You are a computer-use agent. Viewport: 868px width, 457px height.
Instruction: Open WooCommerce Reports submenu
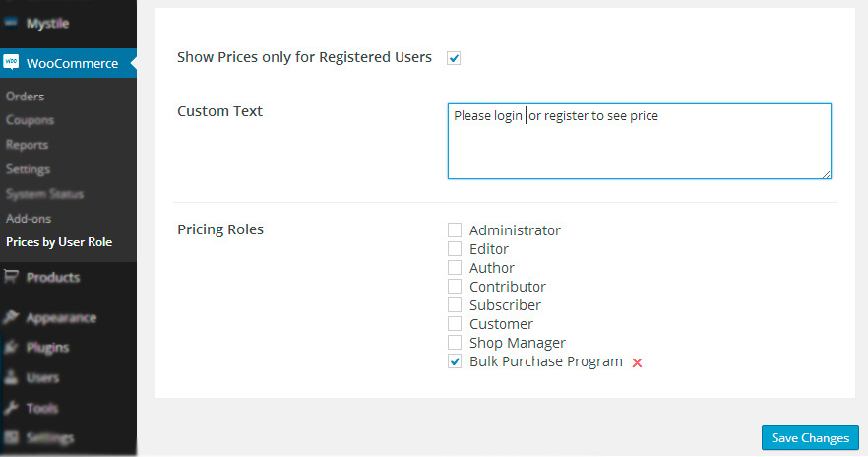click(29, 145)
